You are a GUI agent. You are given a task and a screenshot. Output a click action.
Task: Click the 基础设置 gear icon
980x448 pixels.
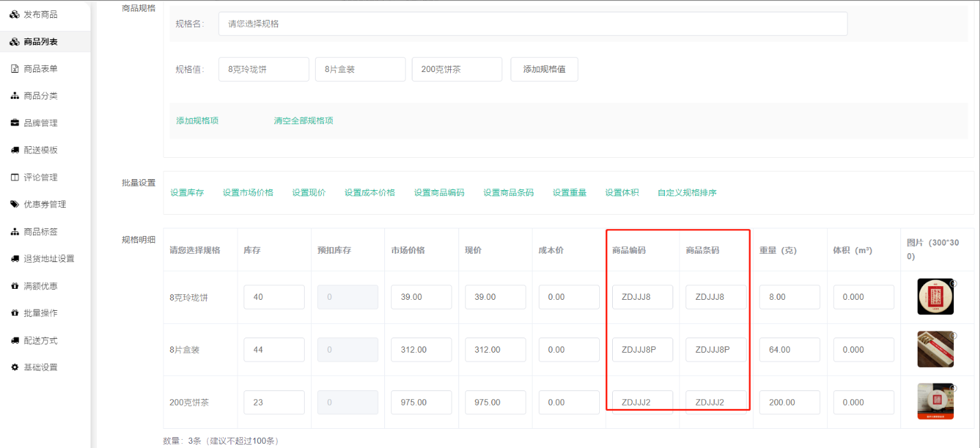(14, 367)
